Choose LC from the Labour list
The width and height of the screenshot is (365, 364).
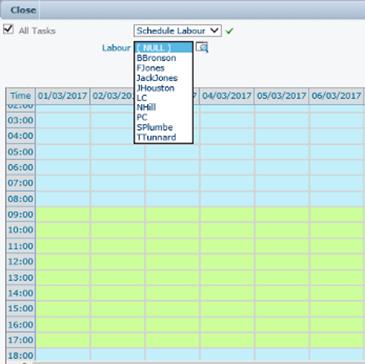click(x=163, y=98)
